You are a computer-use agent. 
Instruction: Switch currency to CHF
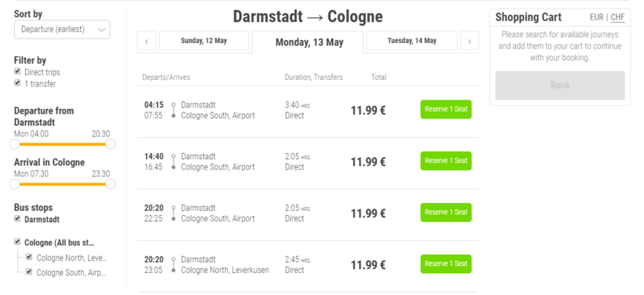[618, 17]
